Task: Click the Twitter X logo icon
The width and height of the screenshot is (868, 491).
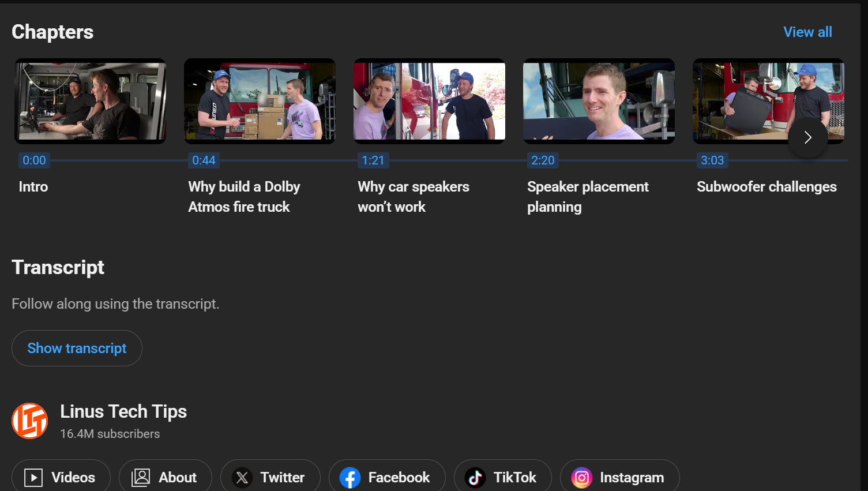Action: coord(242,478)
